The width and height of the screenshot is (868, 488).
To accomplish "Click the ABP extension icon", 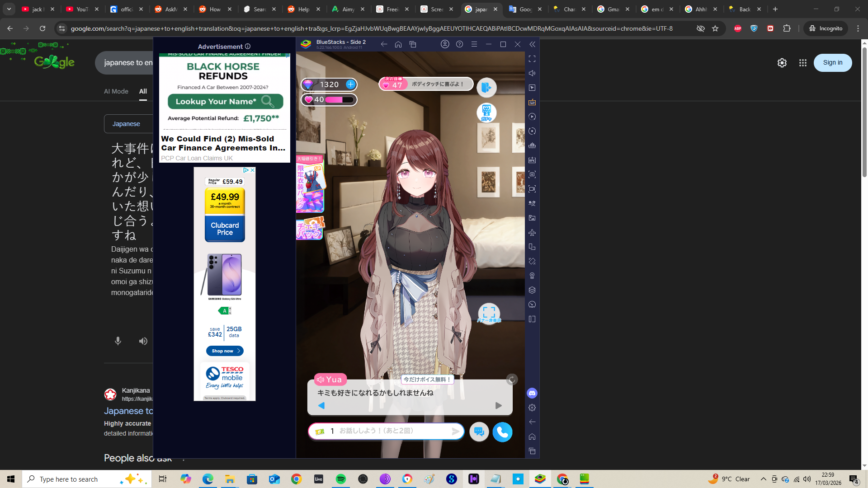I will [738, 28].
